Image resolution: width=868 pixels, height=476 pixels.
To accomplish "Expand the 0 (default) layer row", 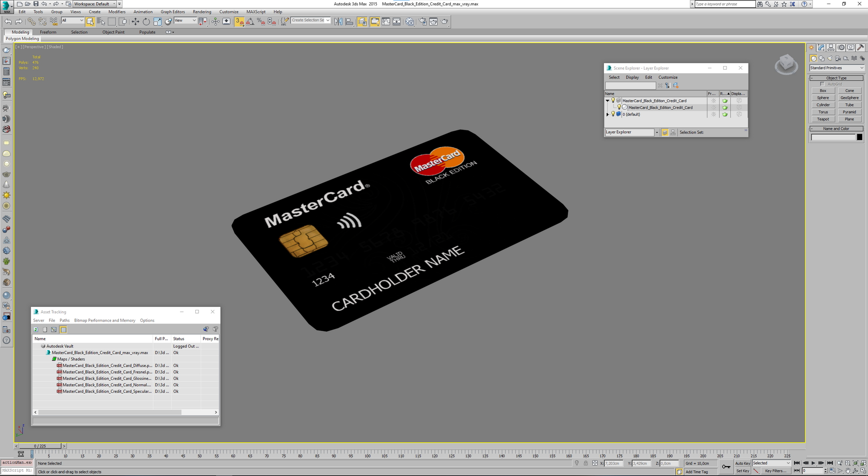I will pos(608,114).
